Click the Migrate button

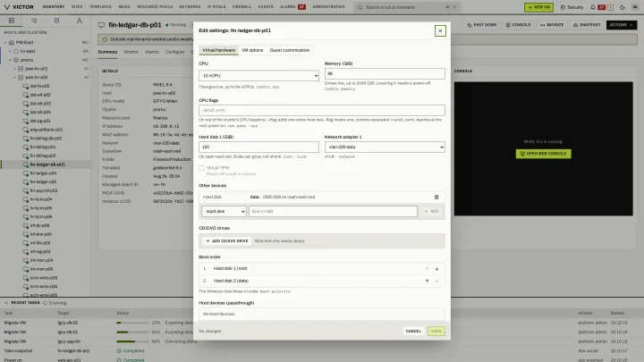(x=552, y=25)
